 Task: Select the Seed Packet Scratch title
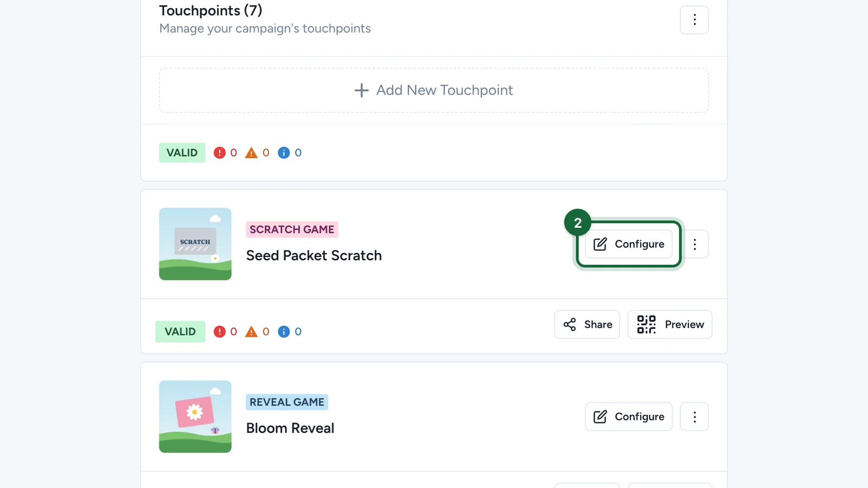(x=314, y=255)
